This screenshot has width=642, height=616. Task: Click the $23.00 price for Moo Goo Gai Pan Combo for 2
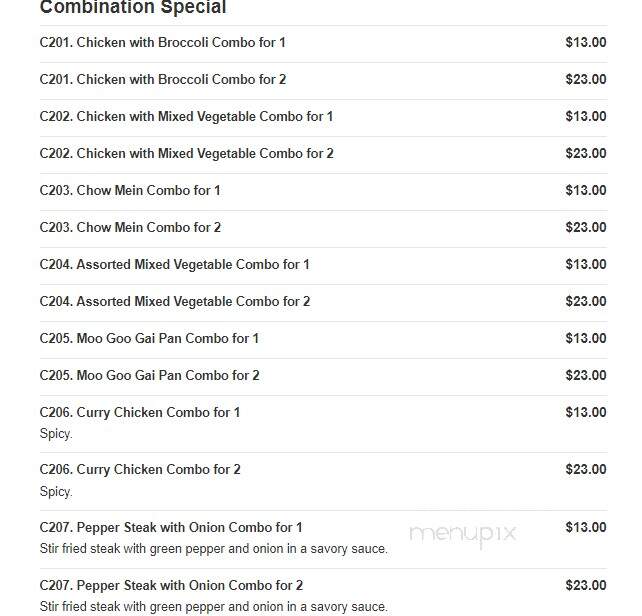(x=586, y=376)
